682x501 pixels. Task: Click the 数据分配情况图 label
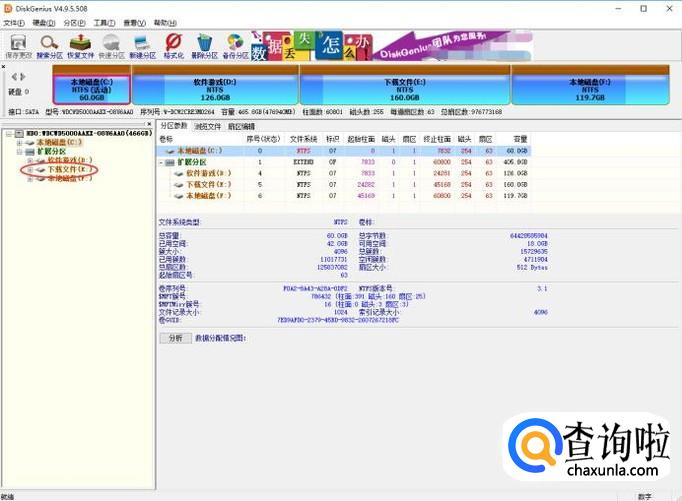pos(221,338)
